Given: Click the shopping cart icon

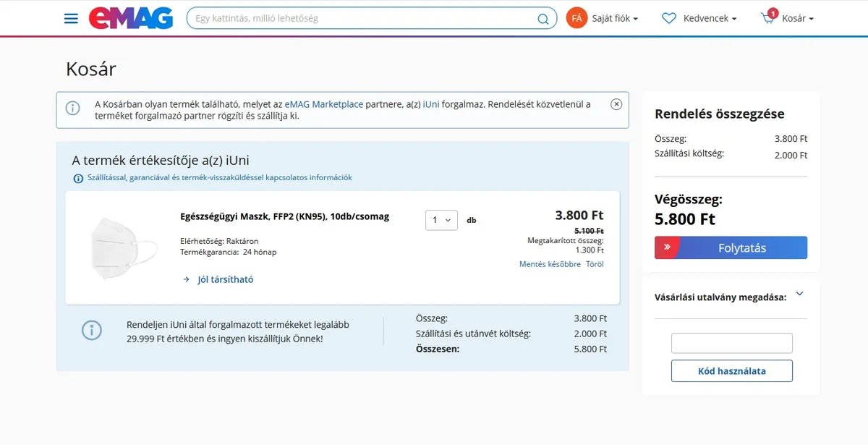Looking at the screenshot, I should (x=768, y=18).
